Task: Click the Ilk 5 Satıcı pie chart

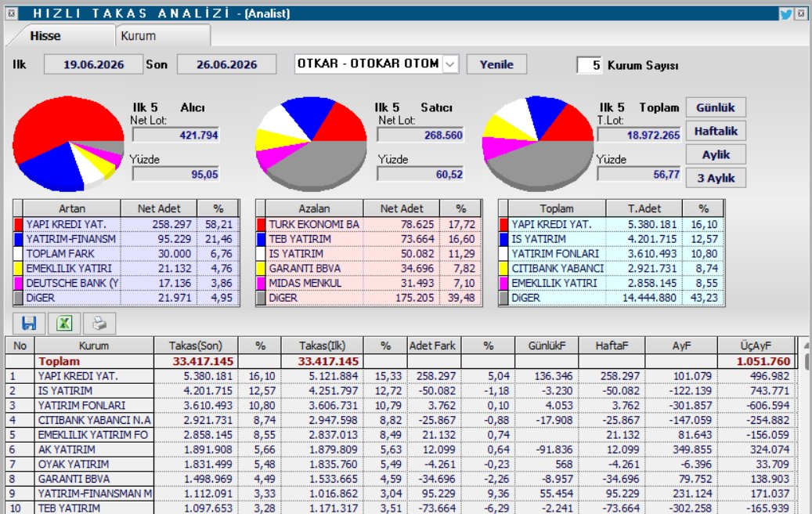Action: (x=311, y=143)
